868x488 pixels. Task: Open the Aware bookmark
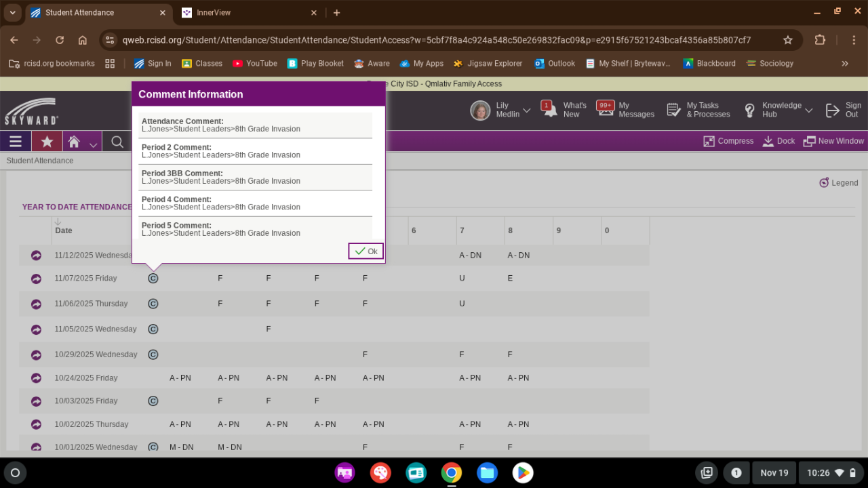372,64
